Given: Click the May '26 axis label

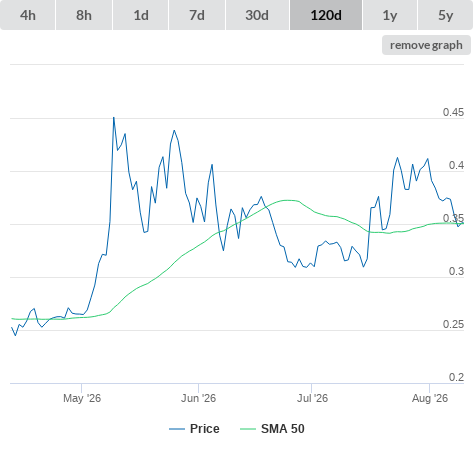Looking at the screenshot, I should 82,398.
